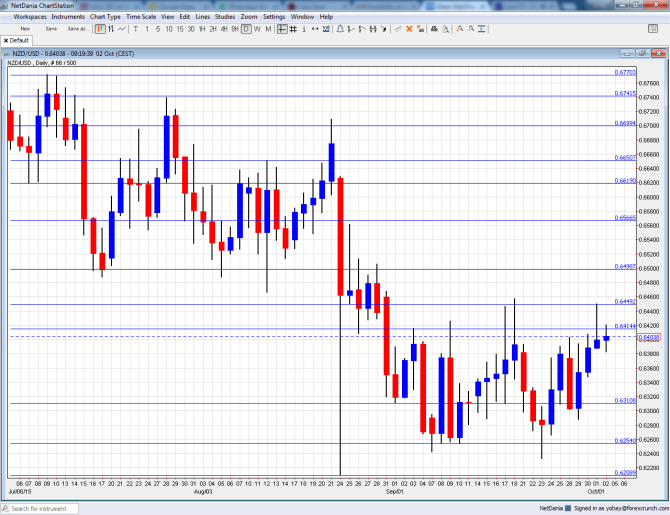670x515 pixels.
Task: Select the daily 'D' time scale
Action: point(246,29)
